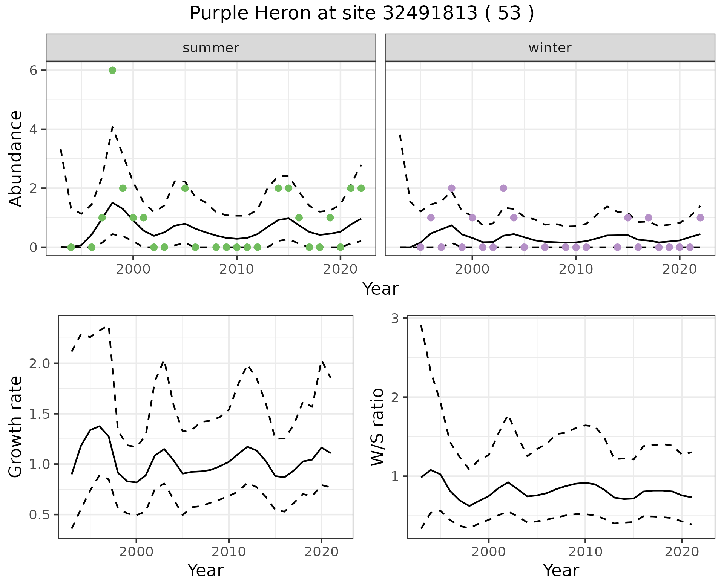The width and height of the screenshot is (724, 588).
Task: Click the summer data point at abundance 6
Action: click(x=112, y=70)
